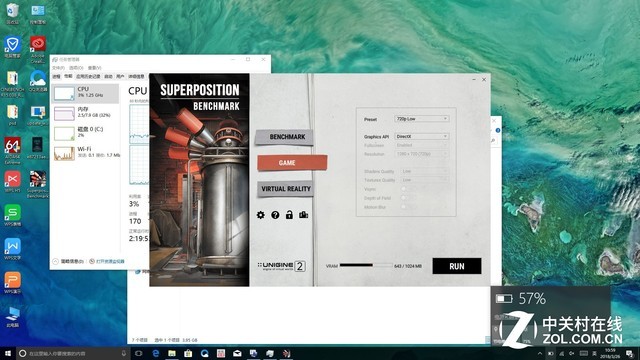The width and height of the screenshot is (640, 360).
Task: Open Superposition settings gear icon
Action: click(x=260, y=215)
